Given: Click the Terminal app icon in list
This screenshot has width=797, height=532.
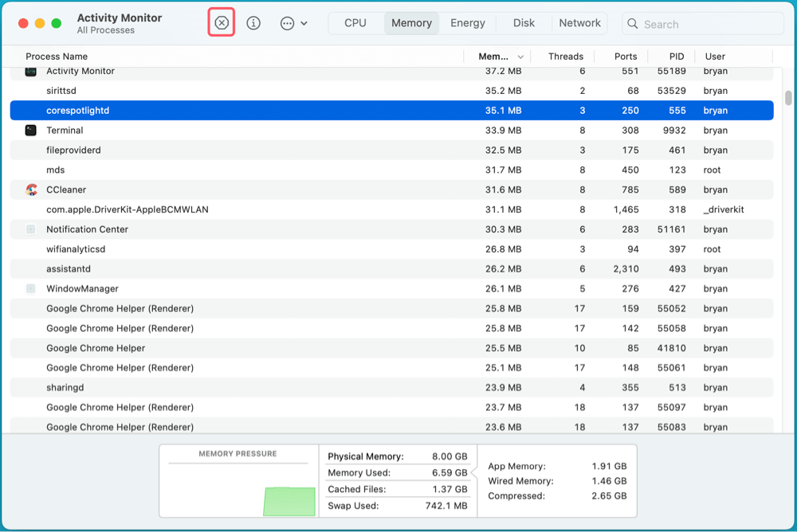Looking at the screenshot, I should coord(31,131).
